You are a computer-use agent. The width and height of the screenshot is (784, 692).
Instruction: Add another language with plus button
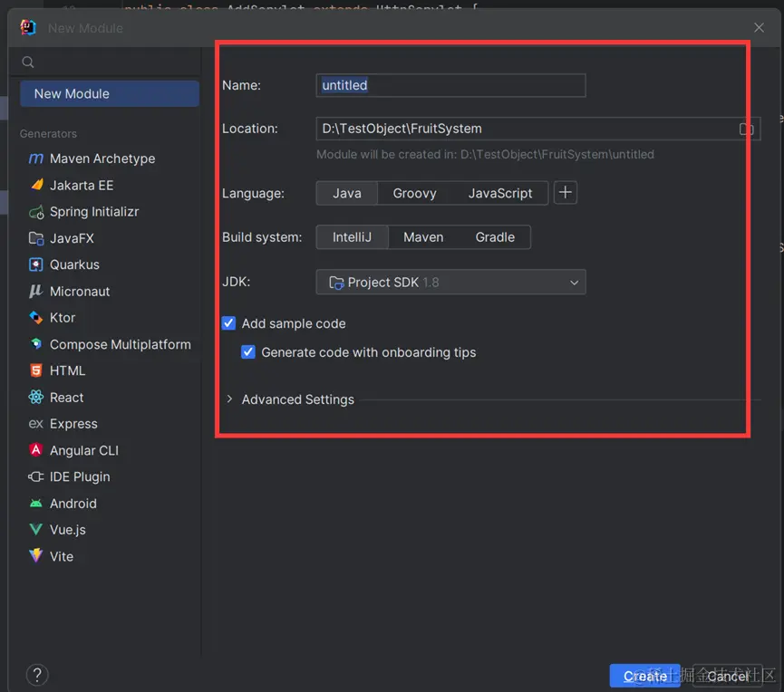pyautogui.click(x=566, y=193)
